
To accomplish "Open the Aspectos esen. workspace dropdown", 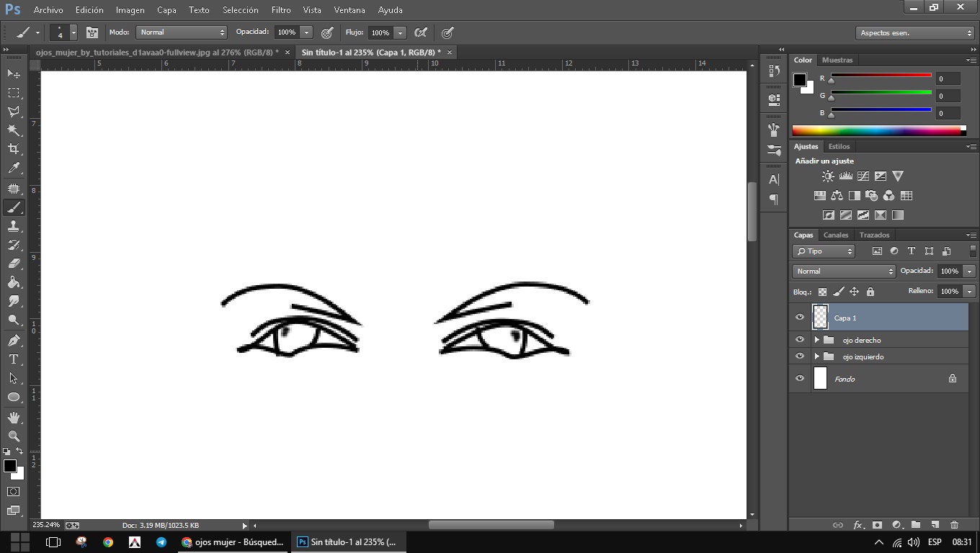I will [x=915, y=33].
